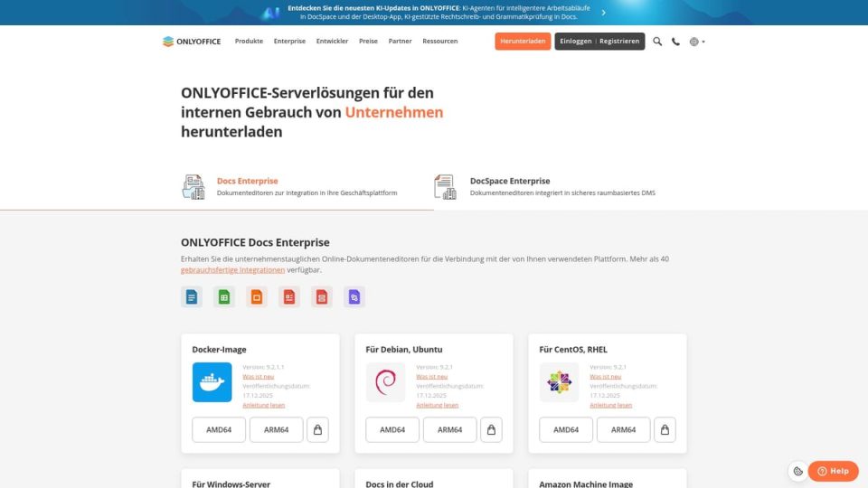Click the KI-Updates announcement banner text

439,13
